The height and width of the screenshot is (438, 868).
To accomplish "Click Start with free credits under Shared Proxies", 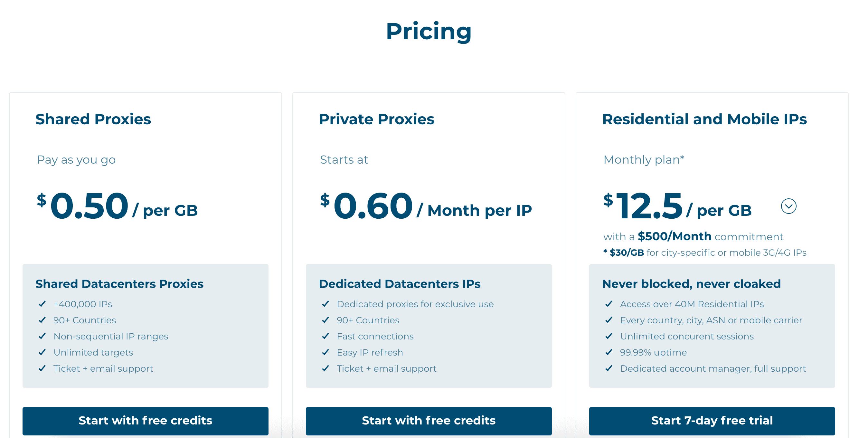I will [145, 421].
